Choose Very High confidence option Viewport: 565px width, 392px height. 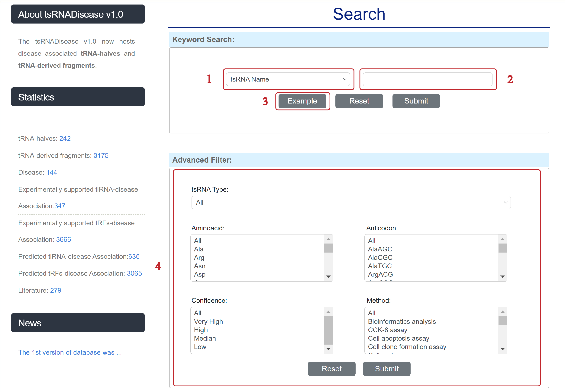click(208, 321)
